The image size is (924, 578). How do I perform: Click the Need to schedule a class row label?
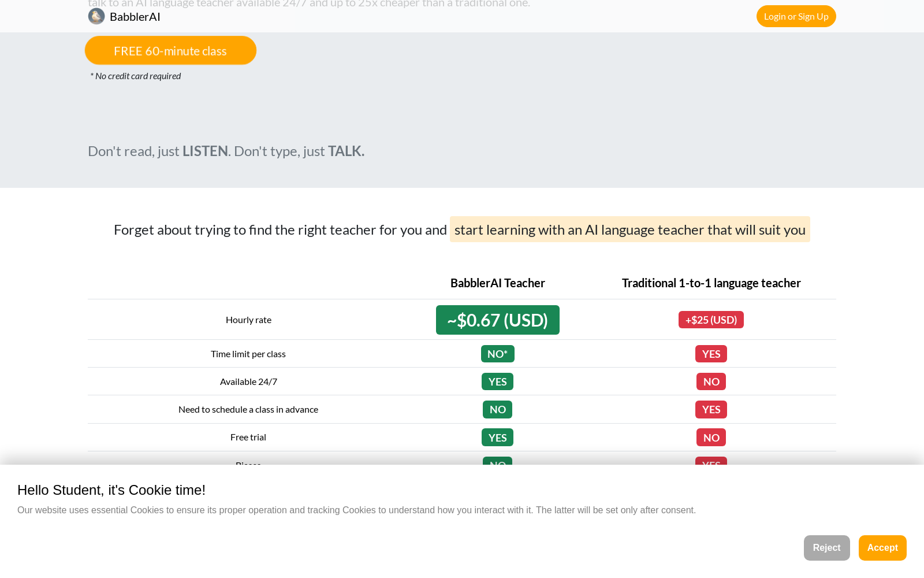click(x=248, y=409)
